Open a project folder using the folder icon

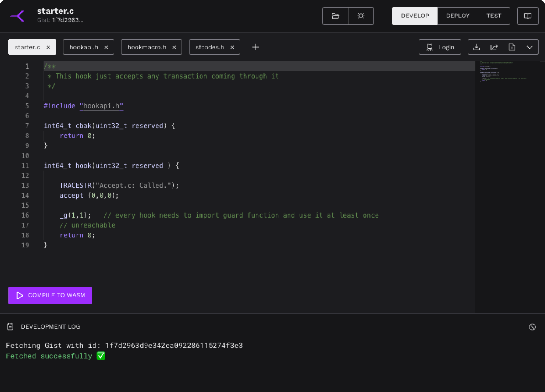[x=335, y=16]
